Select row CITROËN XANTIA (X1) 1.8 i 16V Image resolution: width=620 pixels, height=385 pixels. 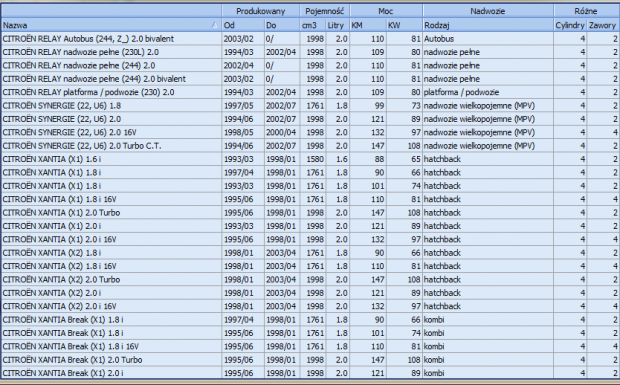pos(310,199)
